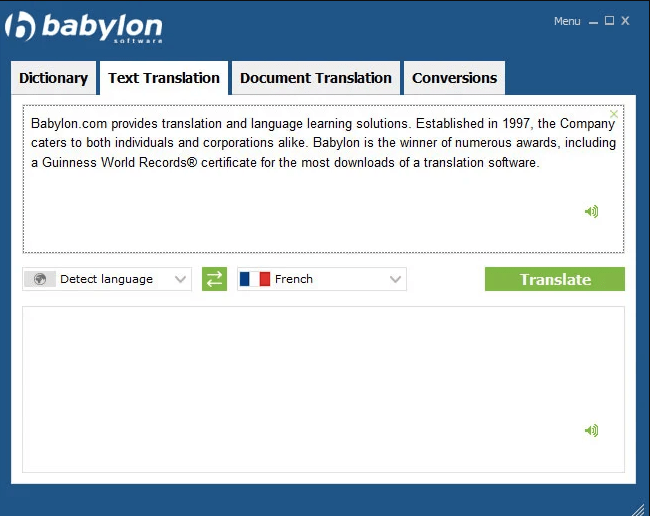Go to the Conversions tab
Viewport: 650px width, 516px height.
tap(454, 78)
